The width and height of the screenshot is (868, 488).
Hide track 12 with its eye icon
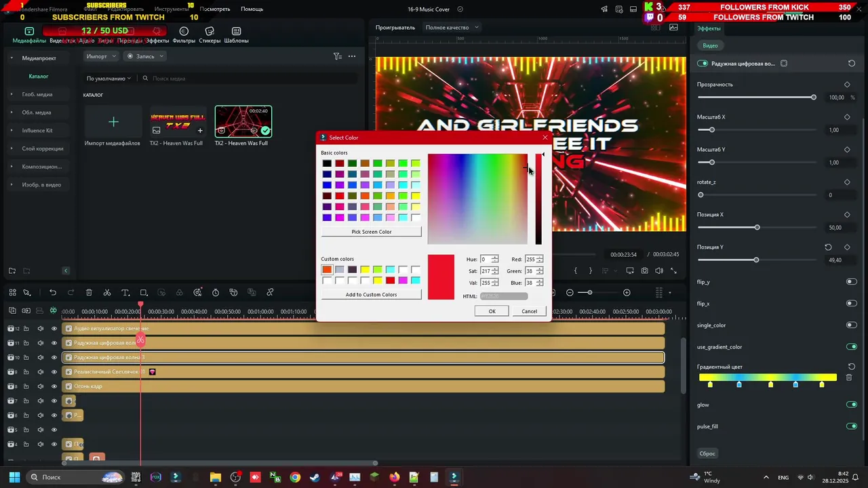(54, 329)
